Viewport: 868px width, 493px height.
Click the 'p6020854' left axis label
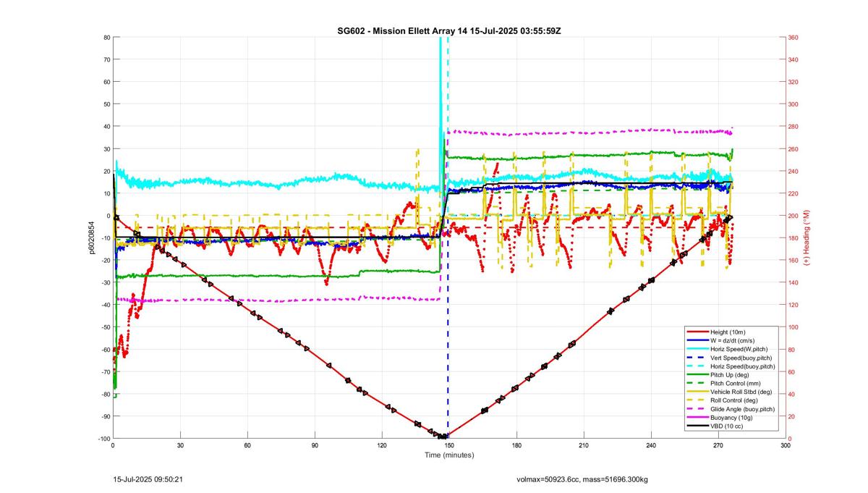93,237
